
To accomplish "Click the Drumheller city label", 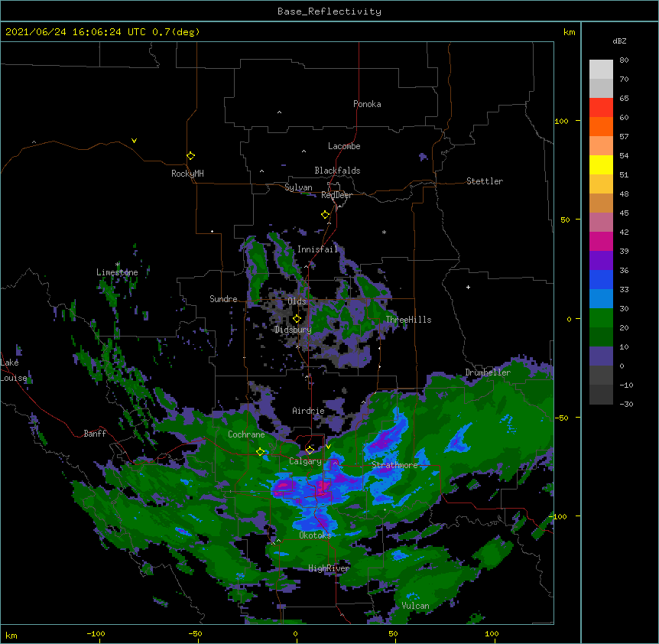I will [488, 372].
